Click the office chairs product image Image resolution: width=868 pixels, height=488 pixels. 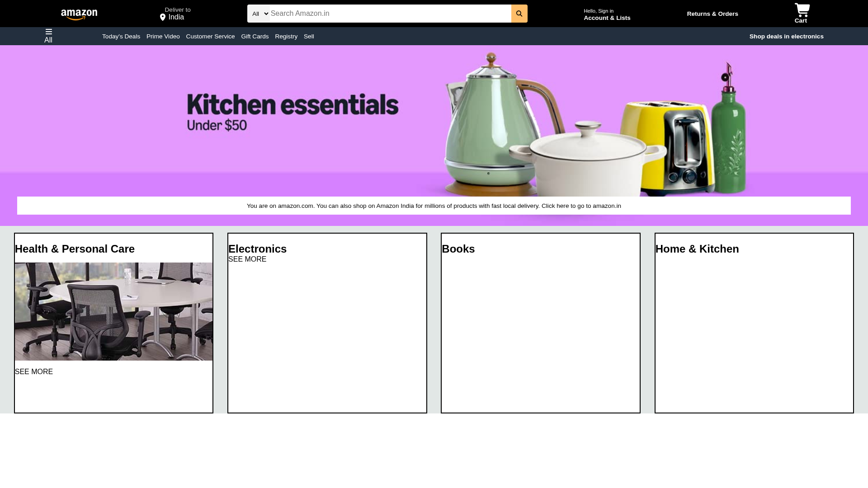tap(113, 311)
